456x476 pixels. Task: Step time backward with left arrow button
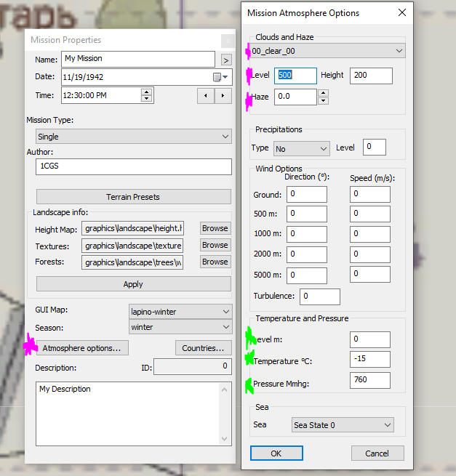pyautogui.click(x=206, y=96)
